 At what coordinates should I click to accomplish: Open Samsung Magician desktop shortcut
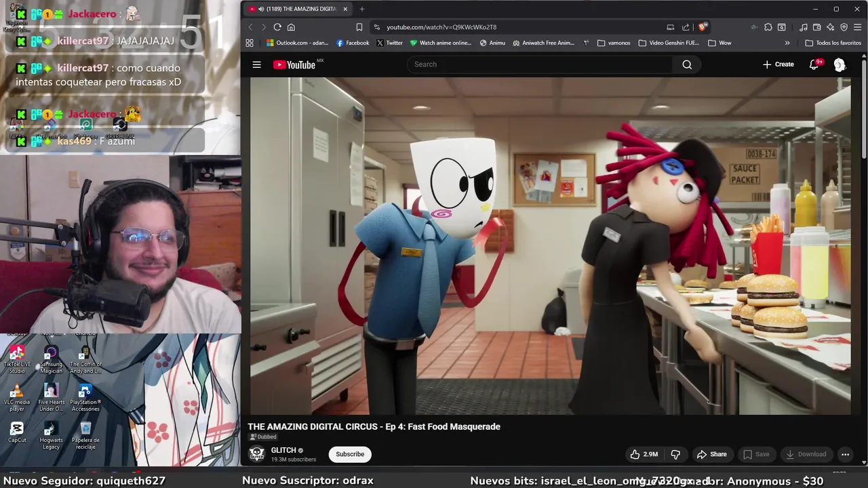pos(51,360)
